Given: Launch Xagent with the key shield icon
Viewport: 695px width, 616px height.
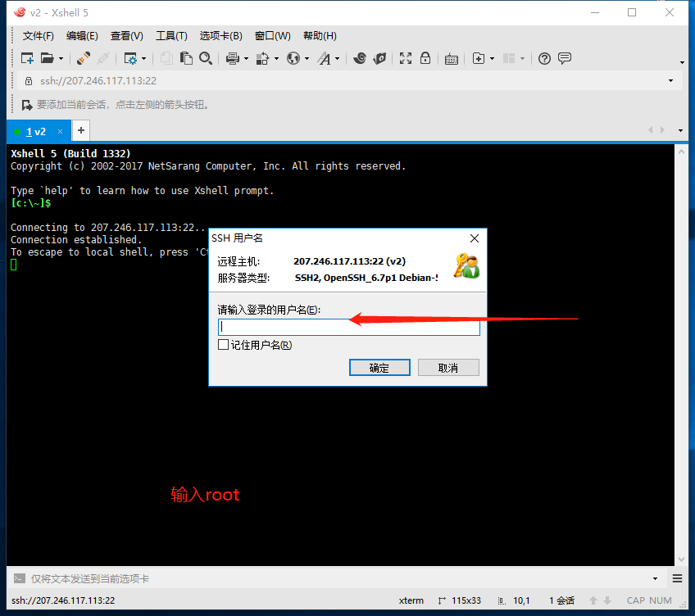Looking at the screenshot, I should pos(379,58).
